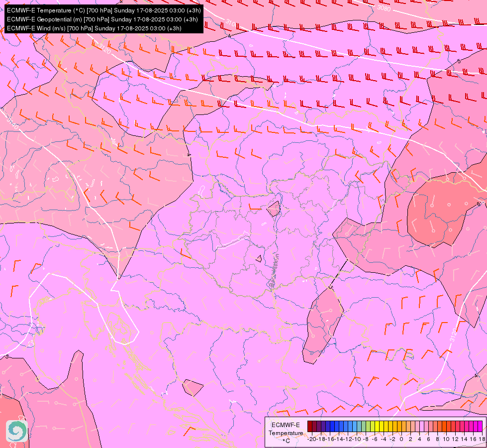Click the °C unit label in legend
Screen dimensions: 487x448
[287, 441]
